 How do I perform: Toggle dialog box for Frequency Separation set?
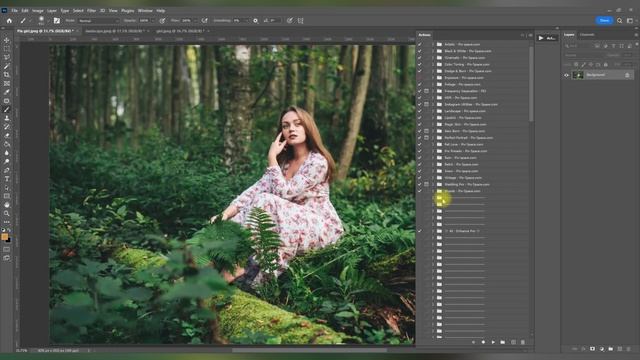pos(427,91)
